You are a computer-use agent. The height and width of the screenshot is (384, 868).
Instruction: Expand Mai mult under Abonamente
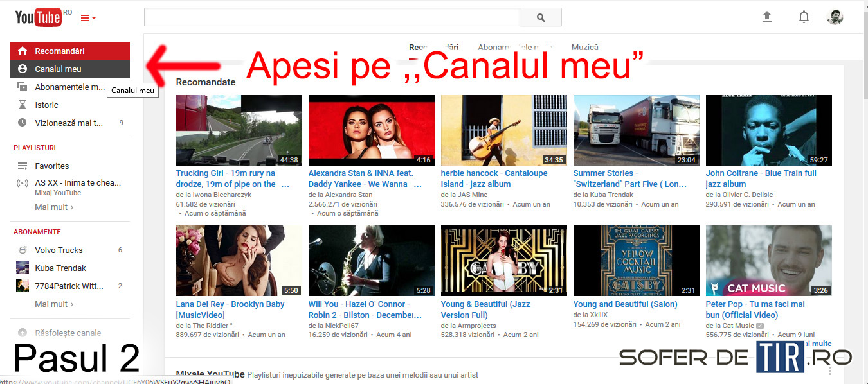(x=53, y=304)
